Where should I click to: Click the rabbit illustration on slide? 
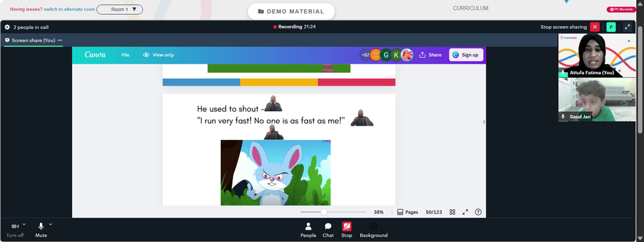click(276, 172)
